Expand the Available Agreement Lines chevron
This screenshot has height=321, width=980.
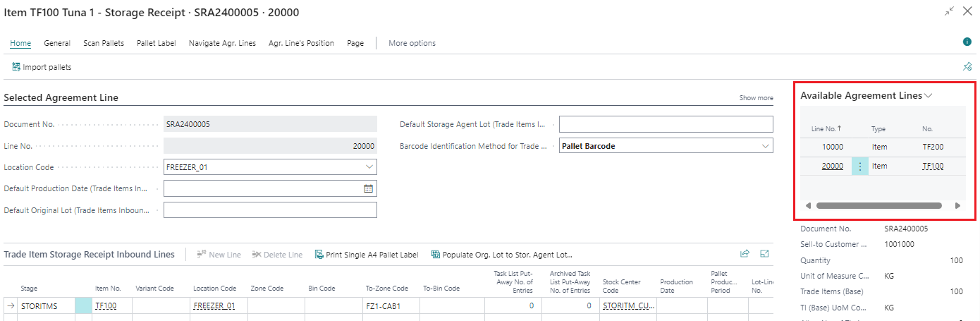pyautogui.click(x=929, y=96)
